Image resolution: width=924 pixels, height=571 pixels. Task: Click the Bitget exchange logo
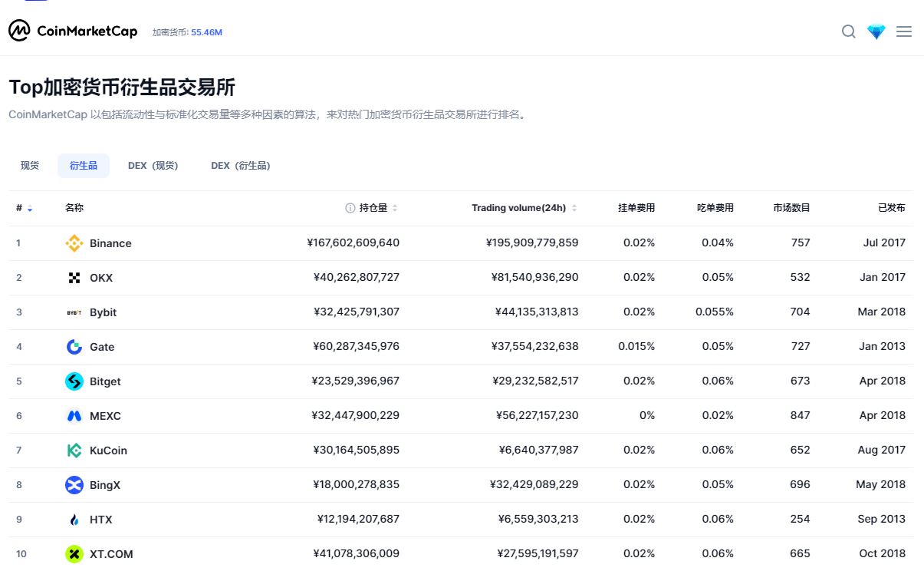pos(74,381)
